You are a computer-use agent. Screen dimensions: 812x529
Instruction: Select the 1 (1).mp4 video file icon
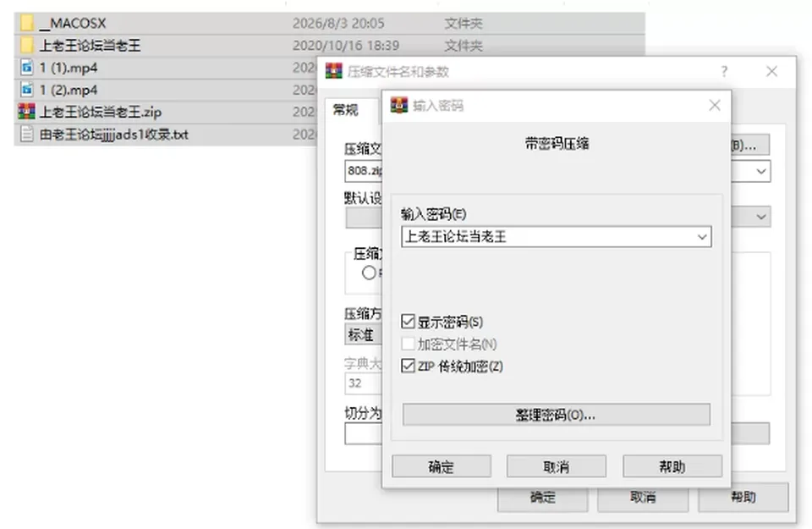click(27, 68)
